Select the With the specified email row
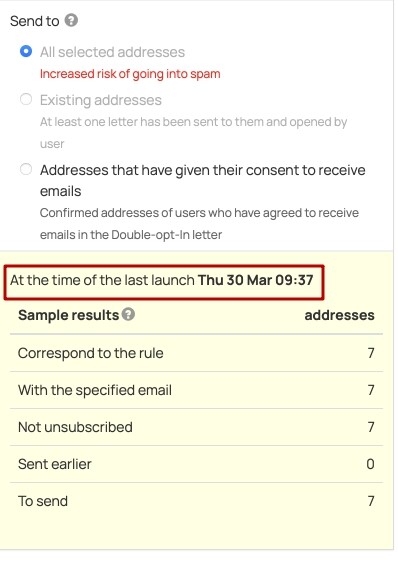 pyautogui.click(x=196, y=390)
